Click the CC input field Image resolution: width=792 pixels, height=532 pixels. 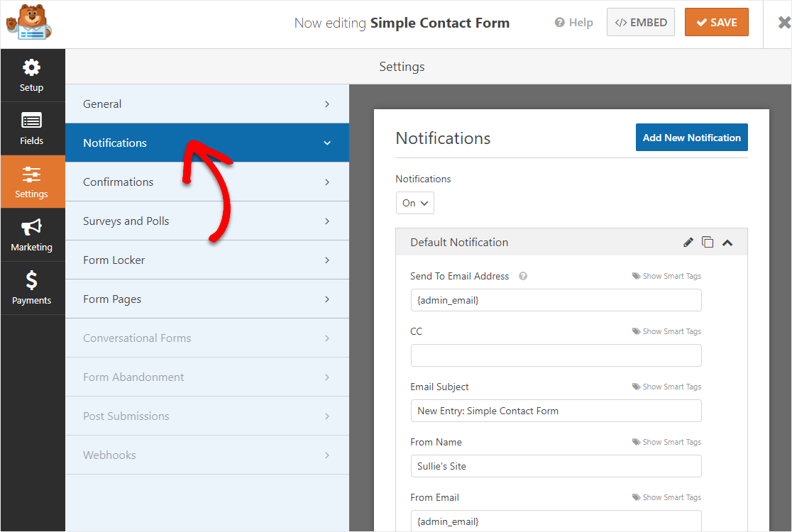point(556,355)
